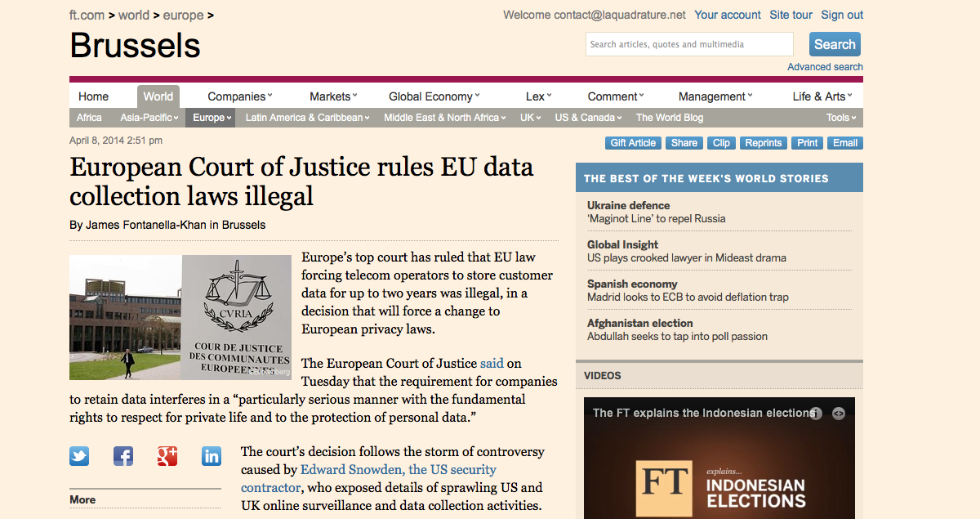Click the Brussels page title
The width and height of the screenshot is (980, 519).
coord(135,45)
